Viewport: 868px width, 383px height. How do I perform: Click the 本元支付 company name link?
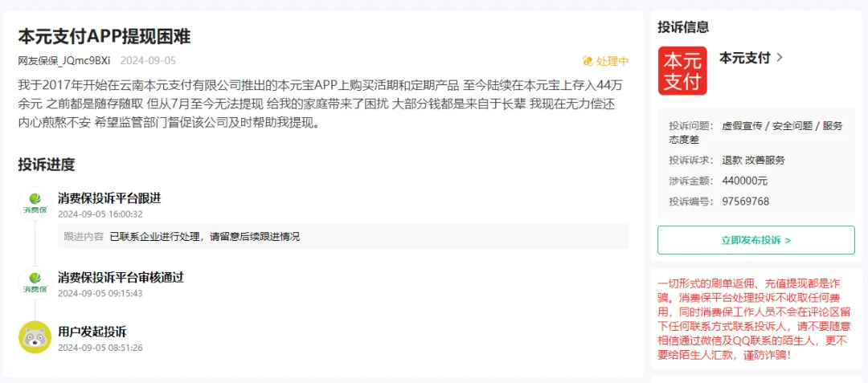744,58
